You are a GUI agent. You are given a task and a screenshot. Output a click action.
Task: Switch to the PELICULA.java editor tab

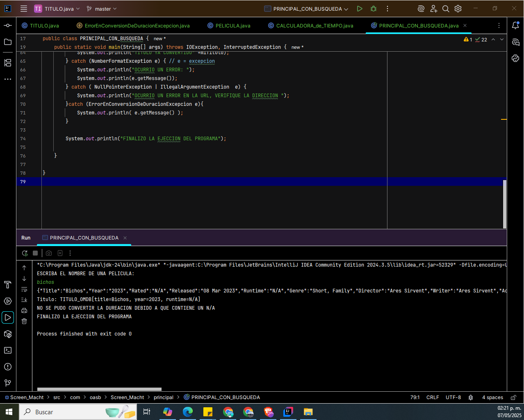(x=229, y=25)
